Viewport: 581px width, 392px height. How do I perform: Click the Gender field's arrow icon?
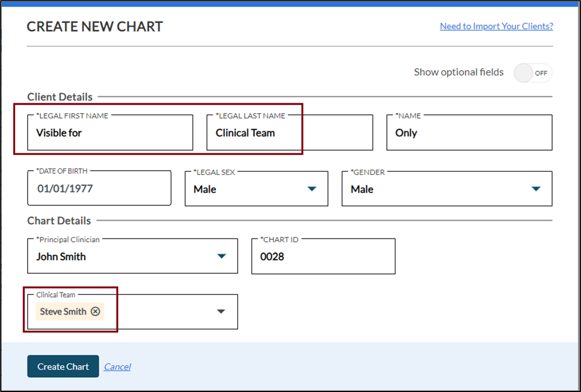[x=536, y=189]
